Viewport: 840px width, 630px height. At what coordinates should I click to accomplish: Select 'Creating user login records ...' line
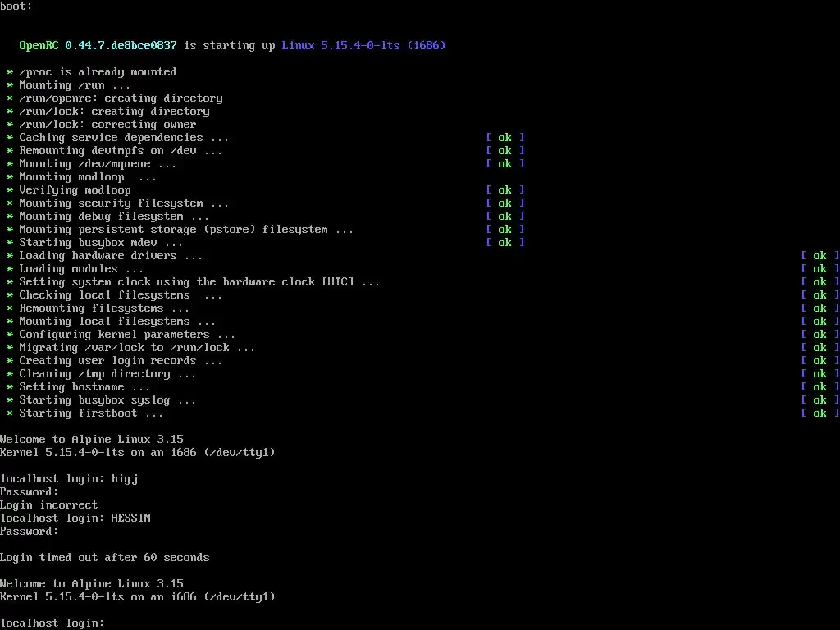(121, 361)
